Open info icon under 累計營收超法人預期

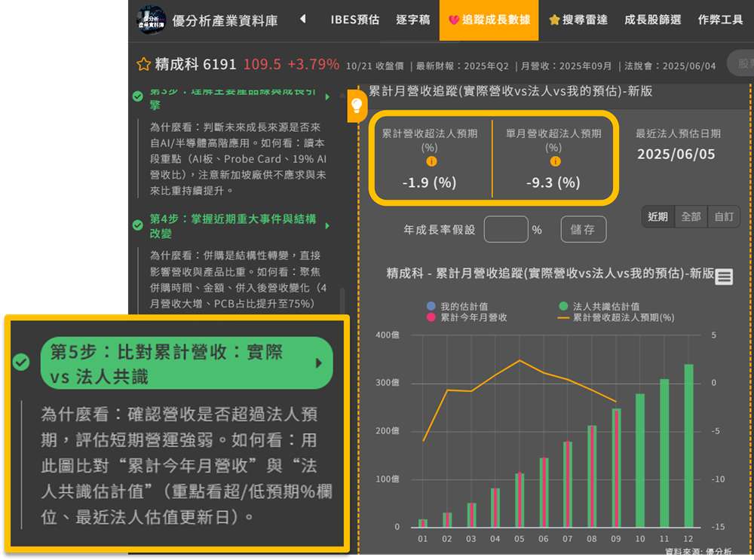(x=431, y=161)
